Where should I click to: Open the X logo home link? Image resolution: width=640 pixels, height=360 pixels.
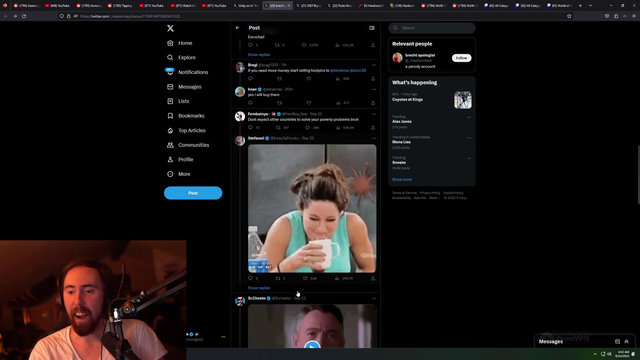[170, 28]
